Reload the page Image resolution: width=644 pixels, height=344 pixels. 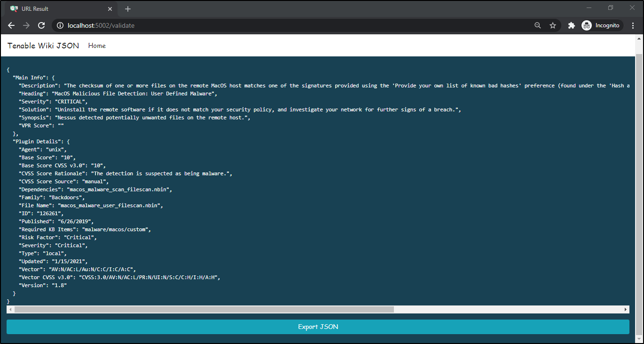[41, 25]
